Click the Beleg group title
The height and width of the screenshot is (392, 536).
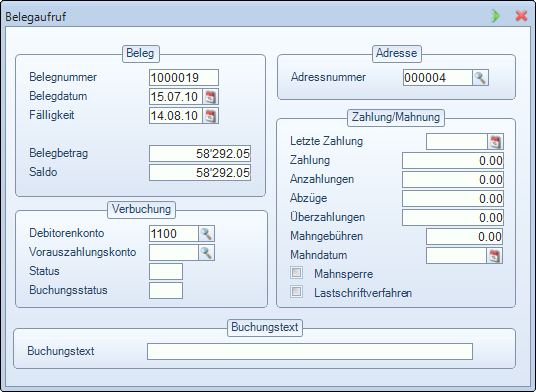(x=140, y=53)
